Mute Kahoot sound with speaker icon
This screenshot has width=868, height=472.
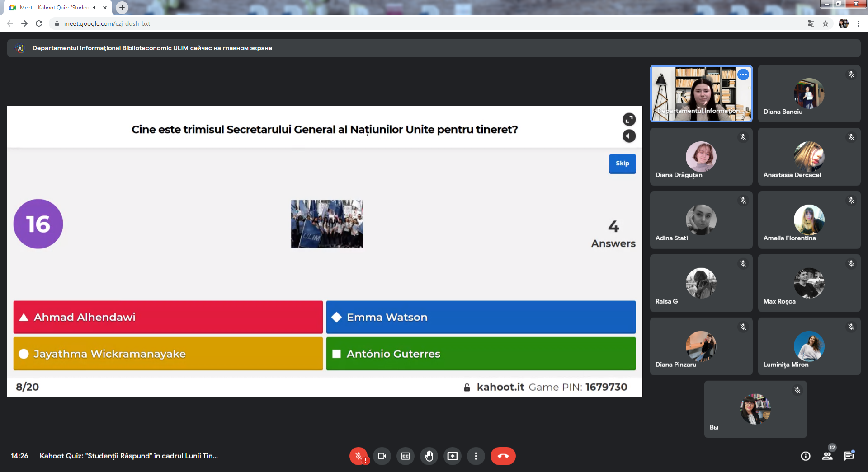click(x=629, y=136)
